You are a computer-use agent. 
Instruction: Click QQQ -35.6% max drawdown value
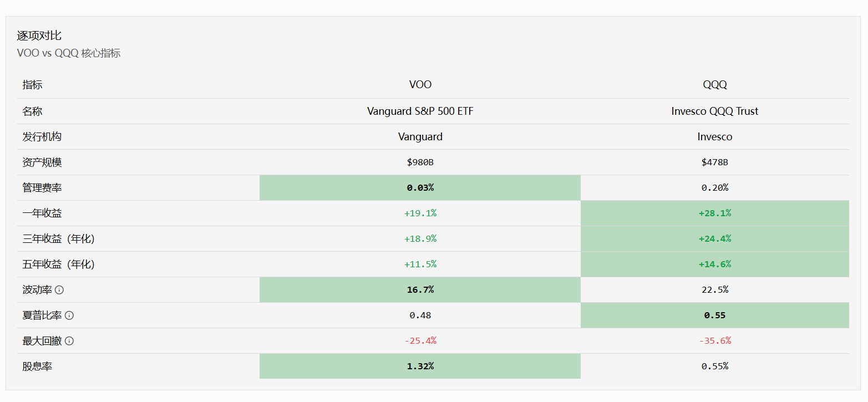715,341
